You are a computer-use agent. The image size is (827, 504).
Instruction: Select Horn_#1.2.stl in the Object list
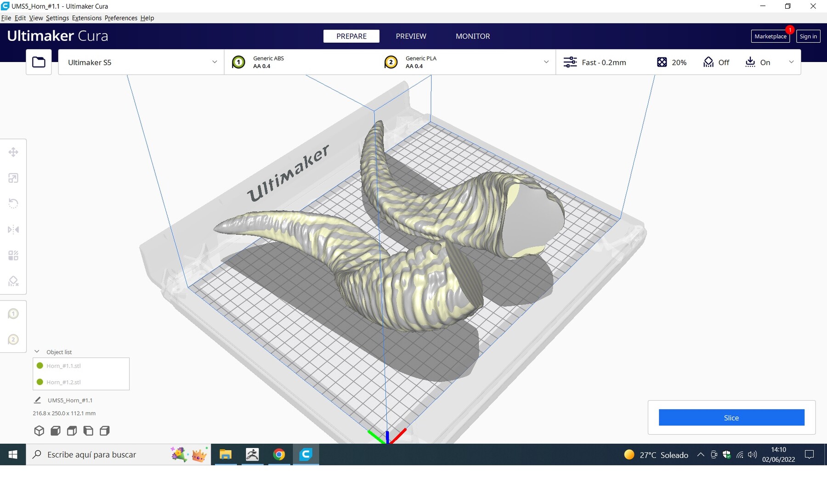(x=63, y=382)
